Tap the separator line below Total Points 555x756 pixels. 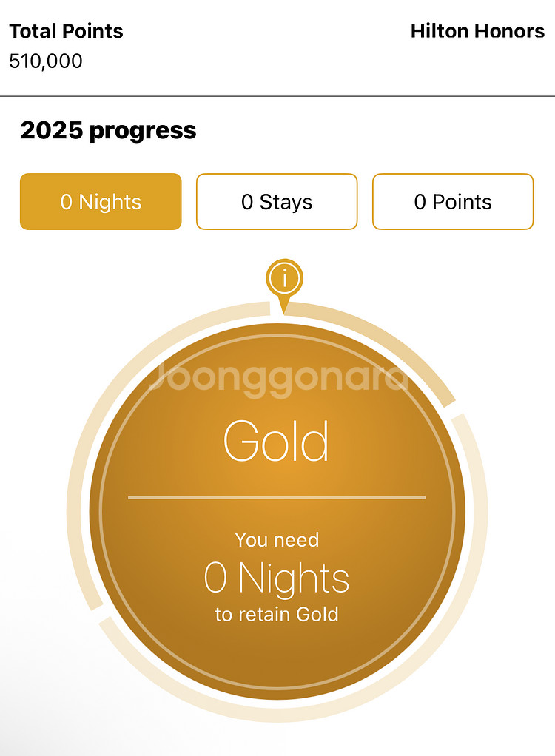tap(277, 96)
